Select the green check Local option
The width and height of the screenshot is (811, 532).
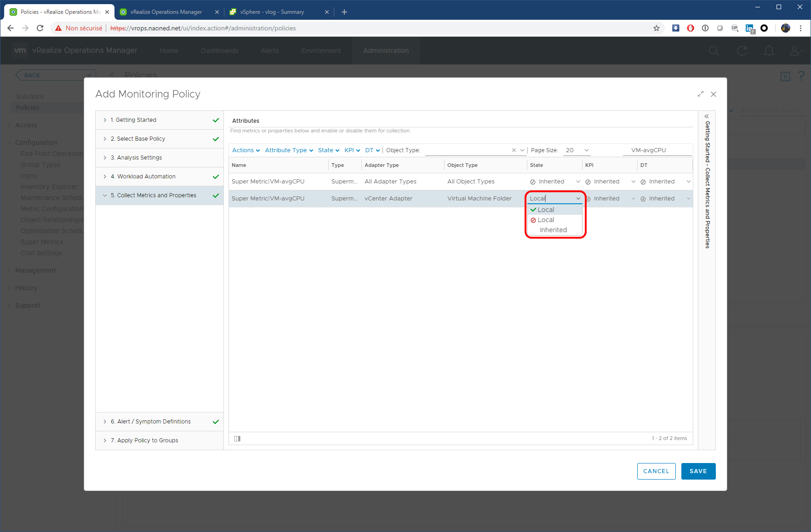(546, 210)
